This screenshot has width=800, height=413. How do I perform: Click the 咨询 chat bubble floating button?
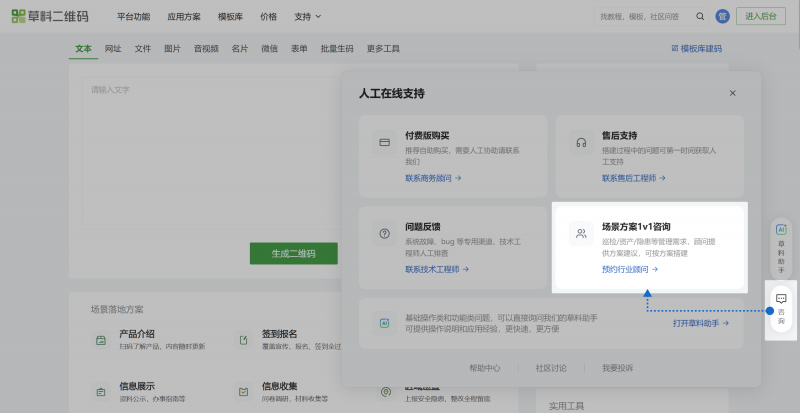[x=781, y=310]
